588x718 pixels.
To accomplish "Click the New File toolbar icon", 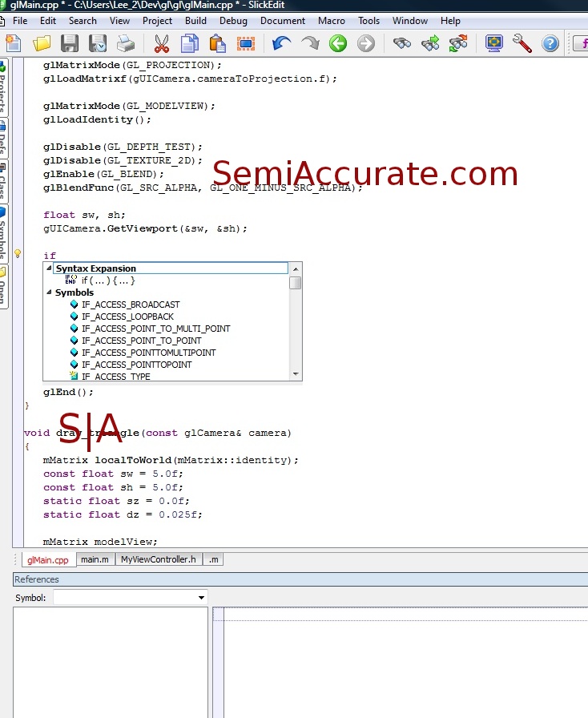I will [14, 43].
